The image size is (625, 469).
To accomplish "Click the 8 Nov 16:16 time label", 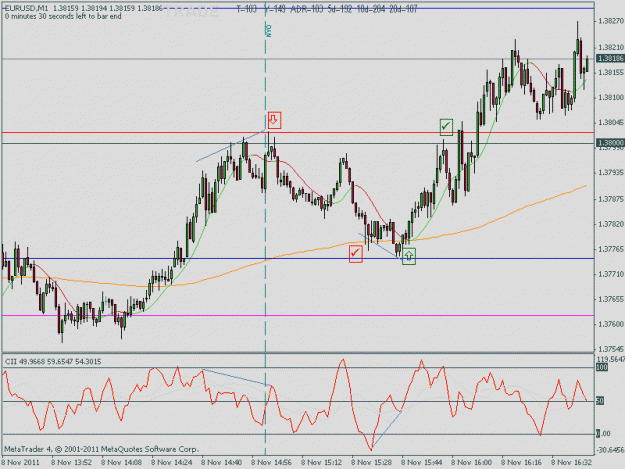I will tap(522, 462).
